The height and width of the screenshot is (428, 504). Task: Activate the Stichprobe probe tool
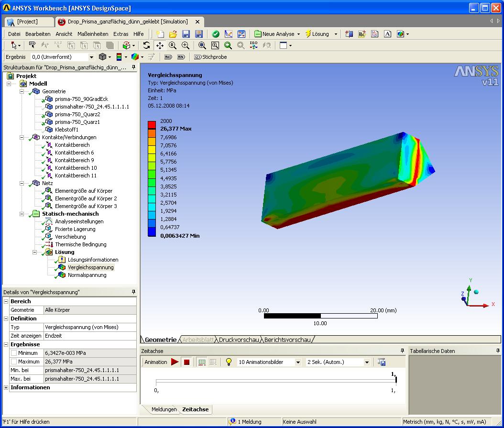point(210,57)
